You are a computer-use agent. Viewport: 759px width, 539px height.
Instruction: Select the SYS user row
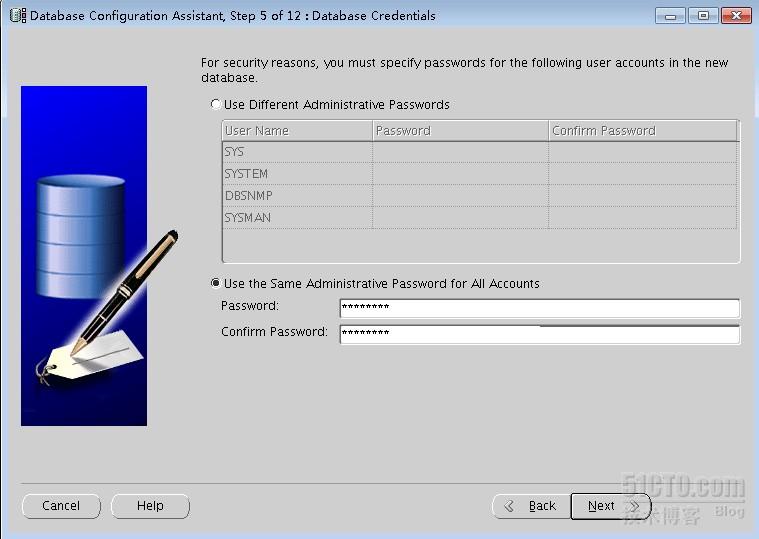pos(480,152)
